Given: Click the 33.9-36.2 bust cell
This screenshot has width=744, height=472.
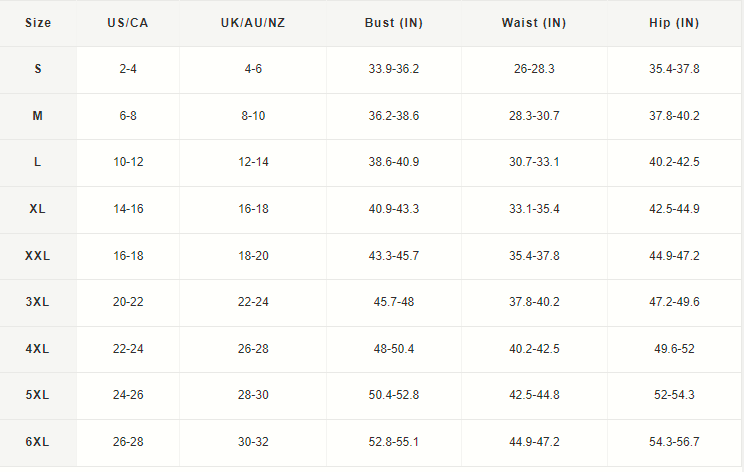Looking at the screenshot, I should [393, 70].
